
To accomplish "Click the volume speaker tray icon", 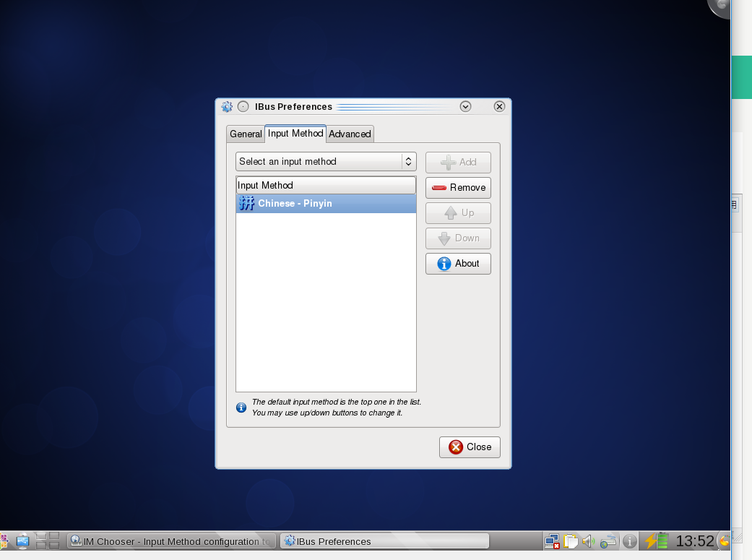I will 589,541.
